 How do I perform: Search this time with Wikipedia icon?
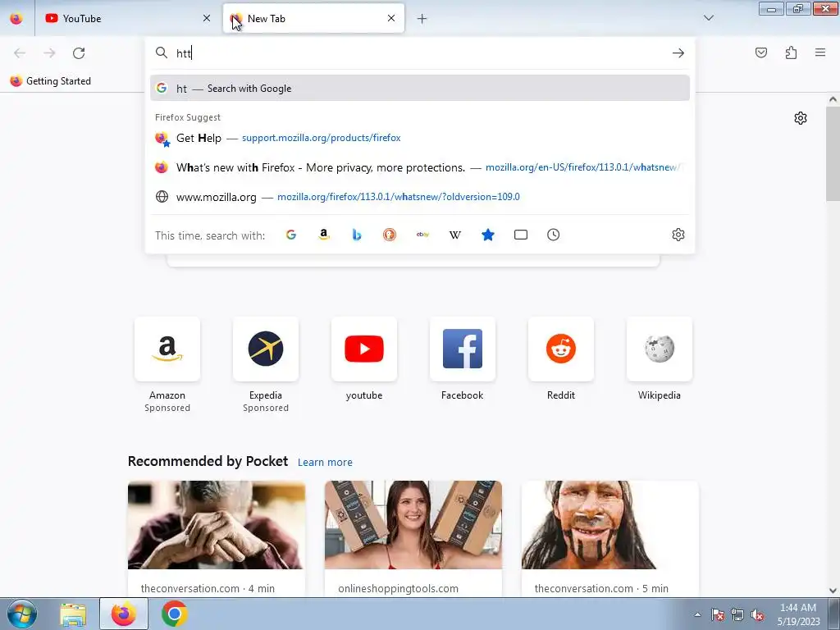coord(454,235)
